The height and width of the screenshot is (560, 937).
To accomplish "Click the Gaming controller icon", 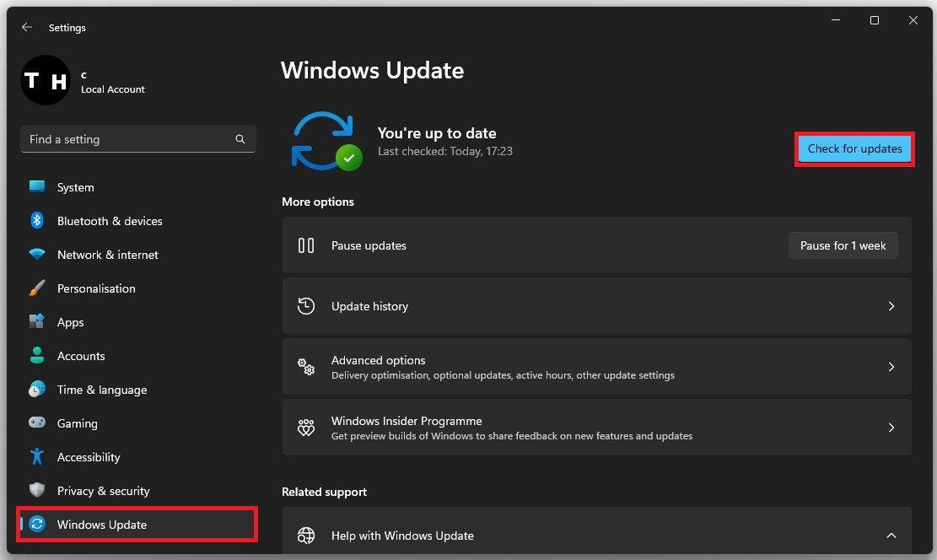I will 37,423.
